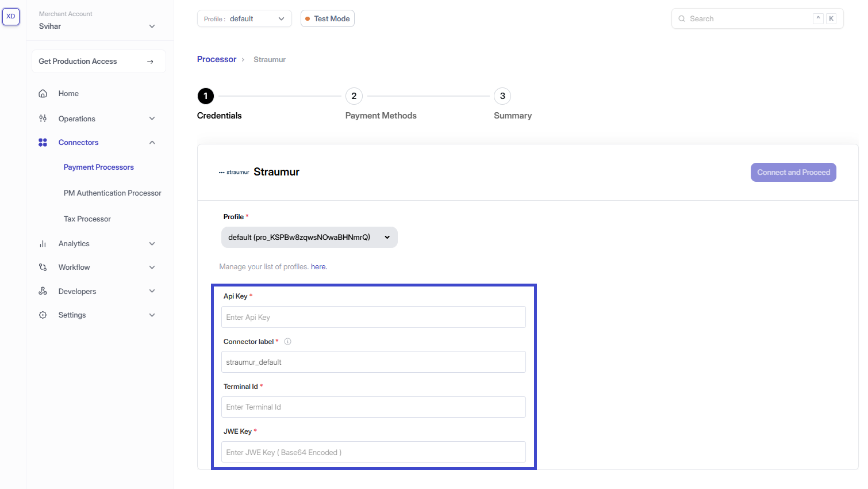Open the default pro_KSPBw8zqwsNOwaBHNmrQ profile select
Screen dimensions: 868x489
coord(309,238)
